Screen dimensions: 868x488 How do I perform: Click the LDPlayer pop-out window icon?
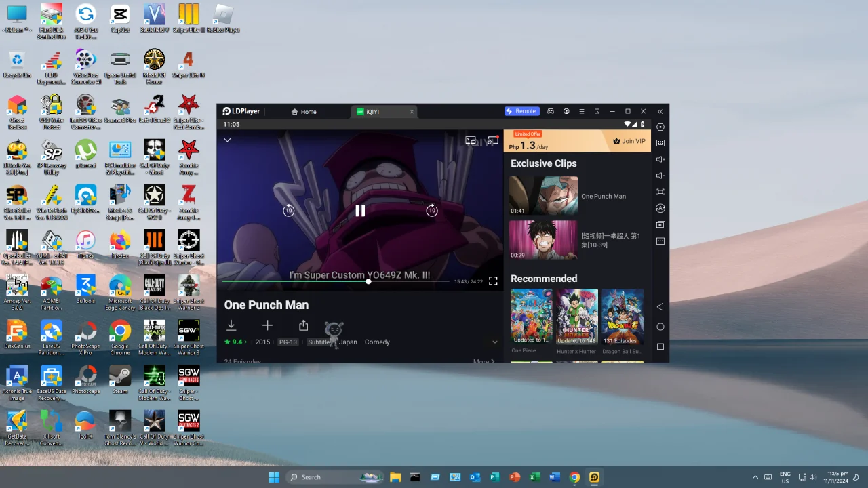pos(597,111)
